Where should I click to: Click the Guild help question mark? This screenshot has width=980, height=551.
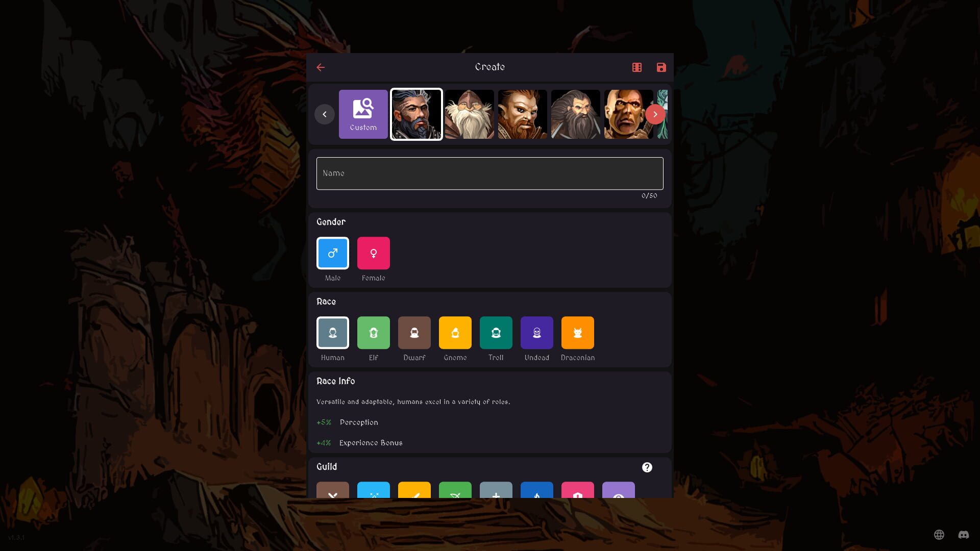click(x=647, y=467)
